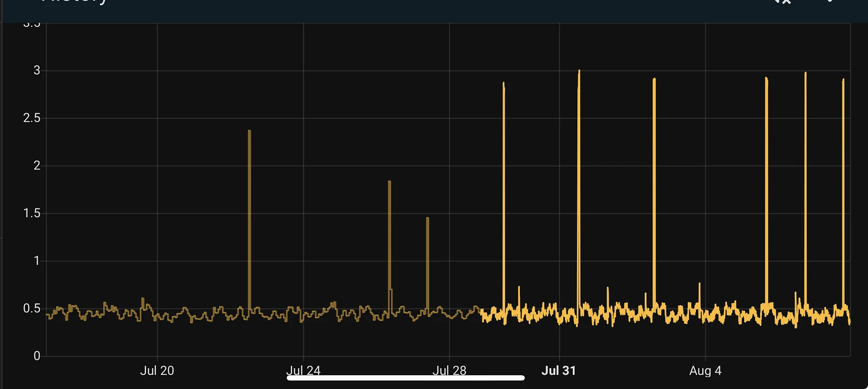
Task: Tap the Android gesture navigation bar
Action: pyautogui.click(x=405, y=378)
